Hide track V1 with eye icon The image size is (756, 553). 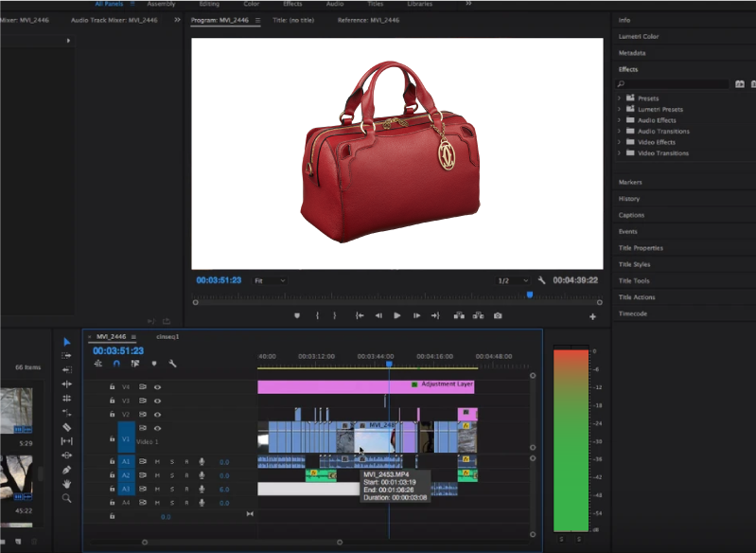pos(157,428)
